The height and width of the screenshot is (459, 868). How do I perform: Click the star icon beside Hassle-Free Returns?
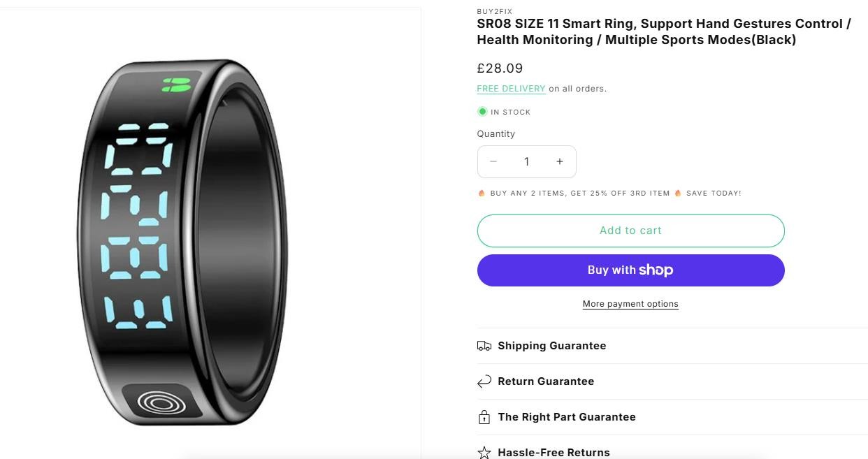pos(484,452)
